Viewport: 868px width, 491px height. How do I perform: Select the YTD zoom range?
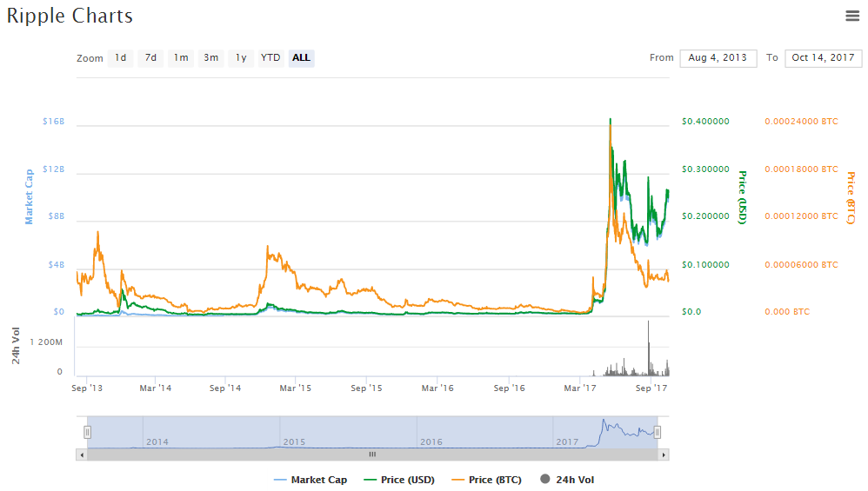pyautogui.click(x=270, y=58)
